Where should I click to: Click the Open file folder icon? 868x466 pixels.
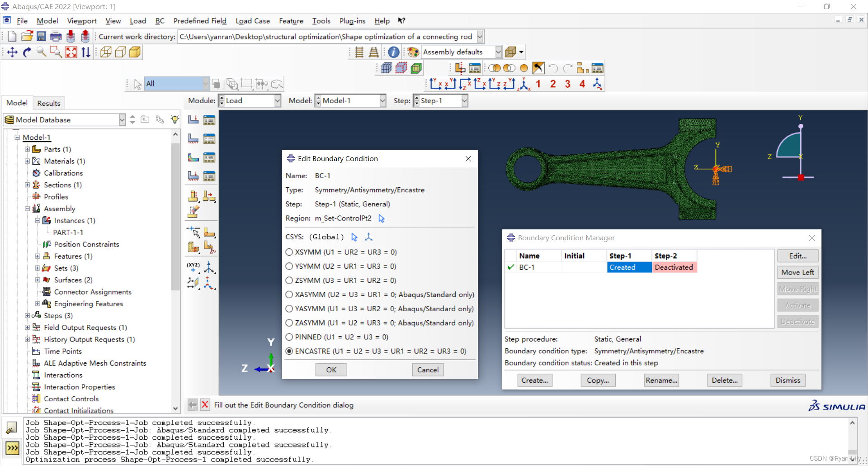click(x=27, y=37)
